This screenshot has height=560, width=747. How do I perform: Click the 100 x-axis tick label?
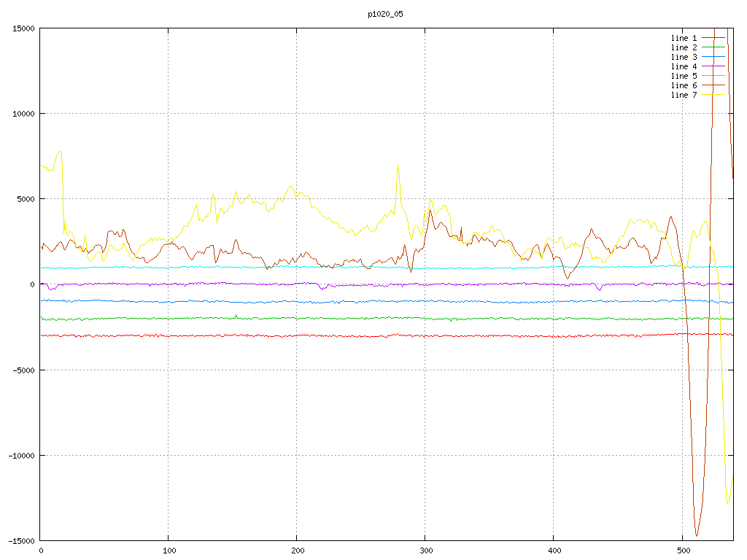pyautogui.click(x=169, y=551)
